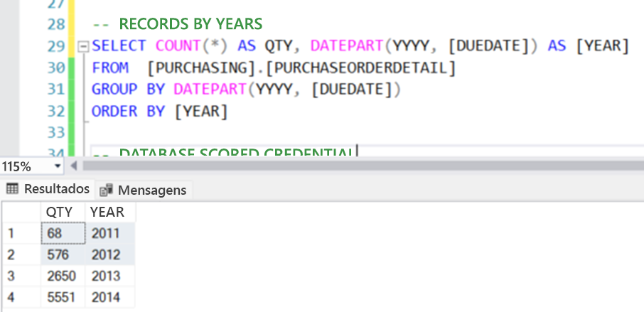644x312 pixels.
Task: Switch to the Mensagens tab
Action: tap(144, 190)
